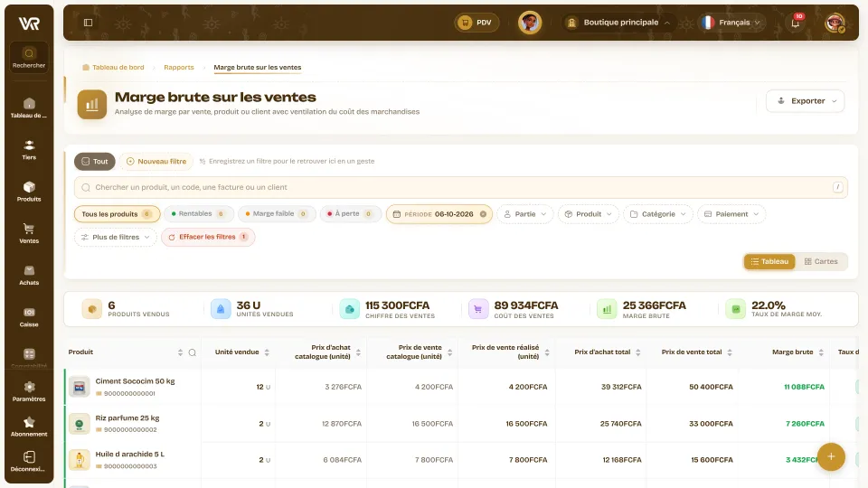Click search icon in Produit column header
The image size is (868, 488).
[192, 352]
